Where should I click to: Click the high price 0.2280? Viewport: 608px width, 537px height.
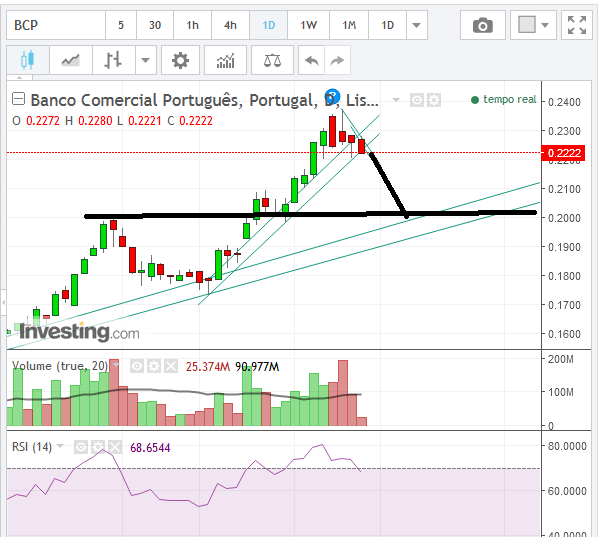tap(95, 121)
